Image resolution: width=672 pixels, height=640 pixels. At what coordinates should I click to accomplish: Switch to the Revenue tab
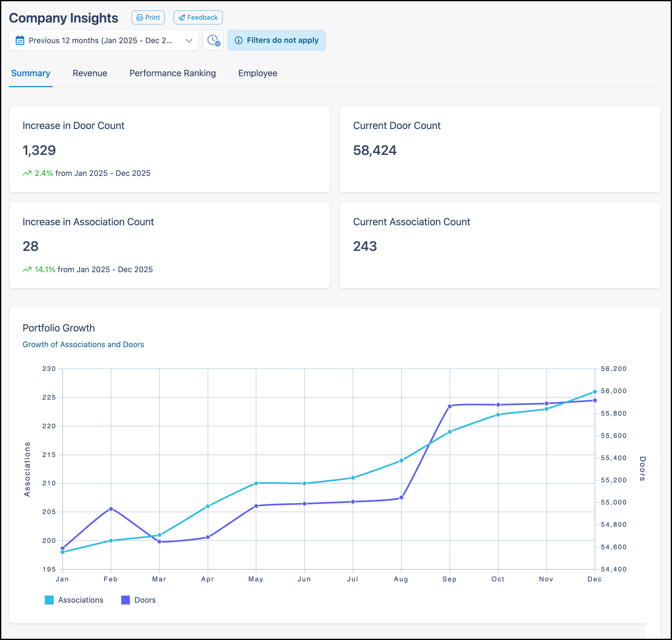tap(90, 73)
